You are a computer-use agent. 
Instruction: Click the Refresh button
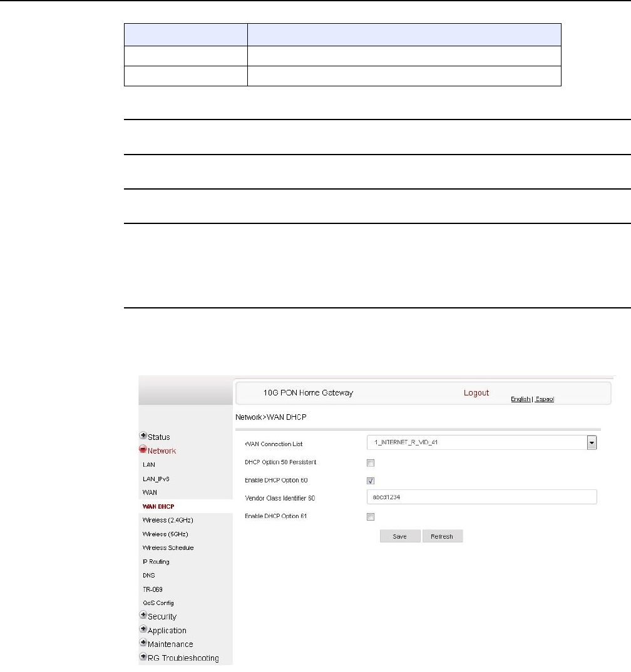point(443,537)
